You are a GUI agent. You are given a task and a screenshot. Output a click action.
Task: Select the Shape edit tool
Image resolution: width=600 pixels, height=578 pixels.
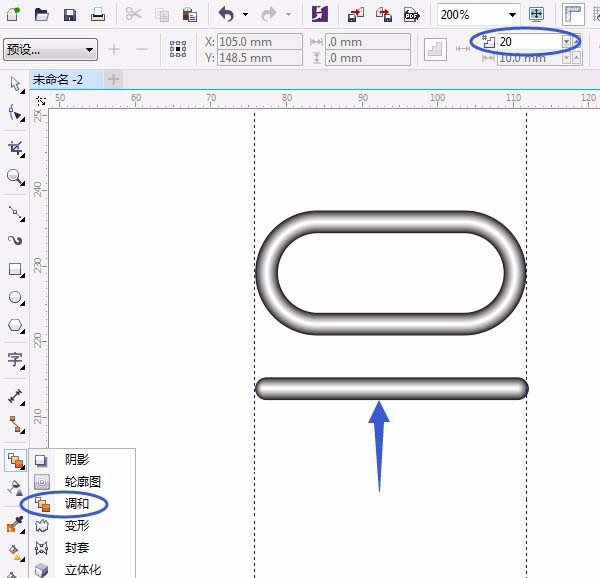click(x=15, y=113)
